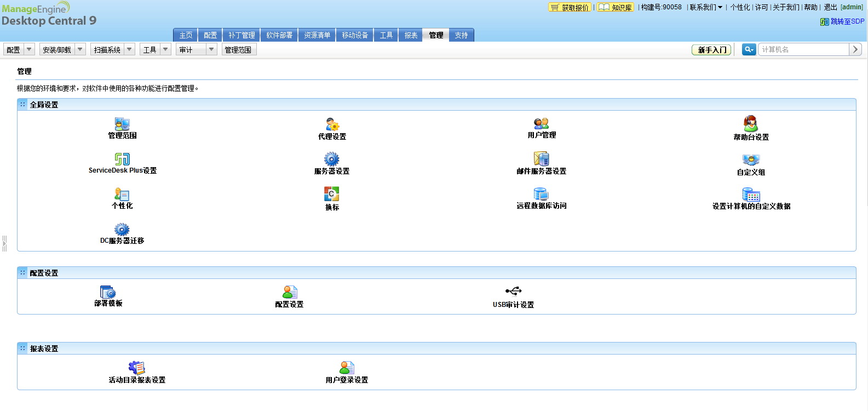Collapse the 全局设置 section header
The width and height of the screenshot is (868, 411).
tap(436, 105)
